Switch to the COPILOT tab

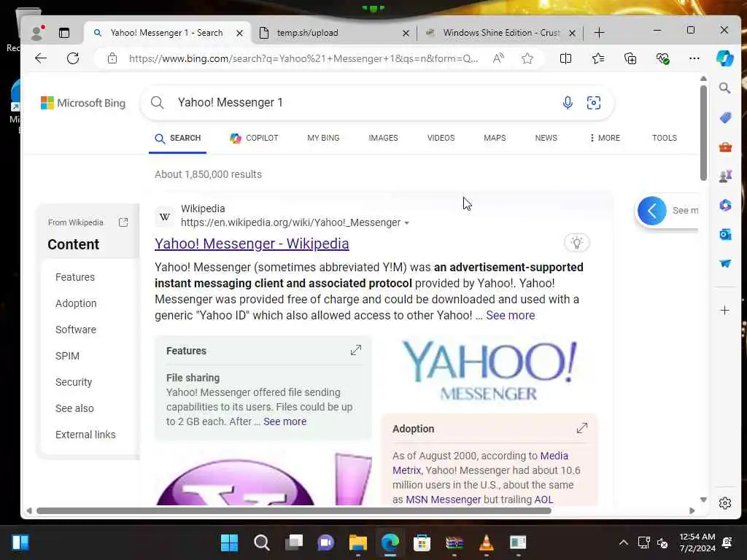coord(254,138)
